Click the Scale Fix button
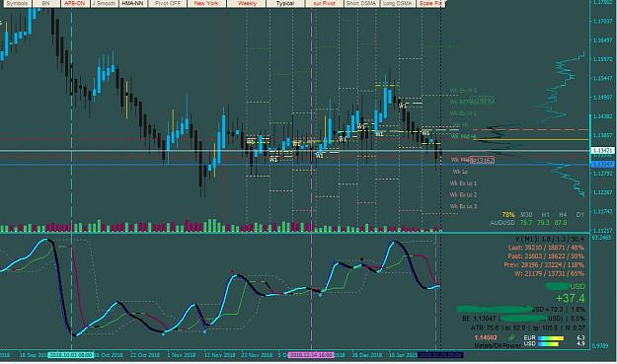Image resolution: width=617 pixels, height=364 pixels. [430, 3]
